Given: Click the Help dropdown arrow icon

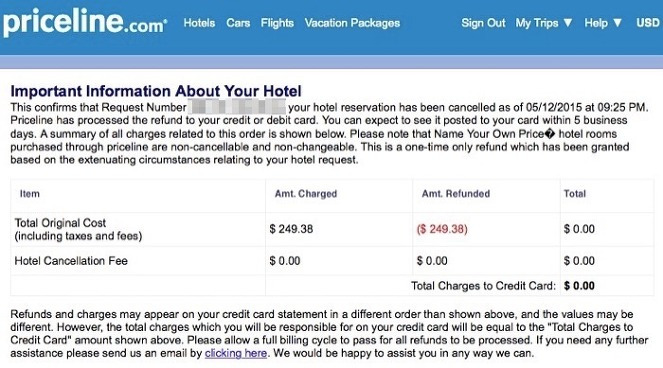Looking at the screenshot, I should click(x=617, y=23).
